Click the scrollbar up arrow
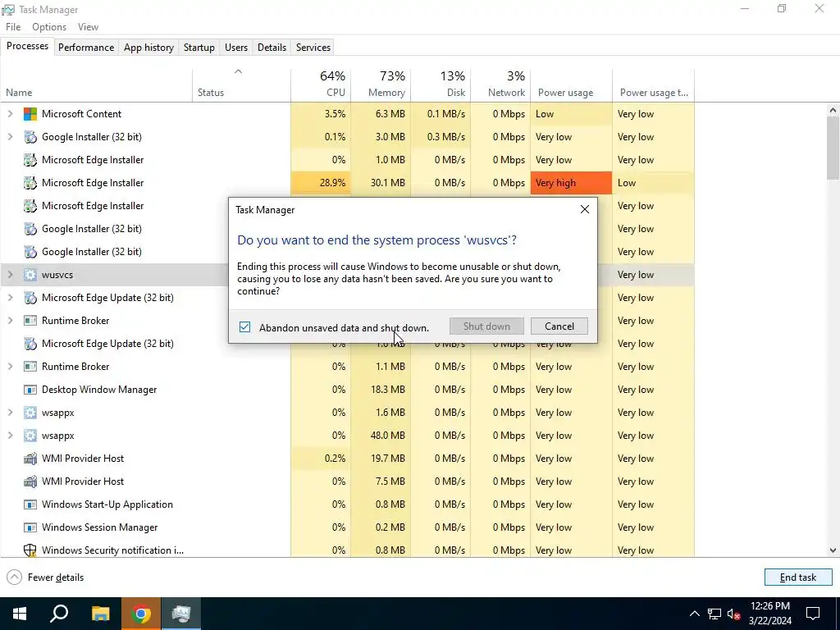This screenshot has width=840, height=630. tap(833, 111)
